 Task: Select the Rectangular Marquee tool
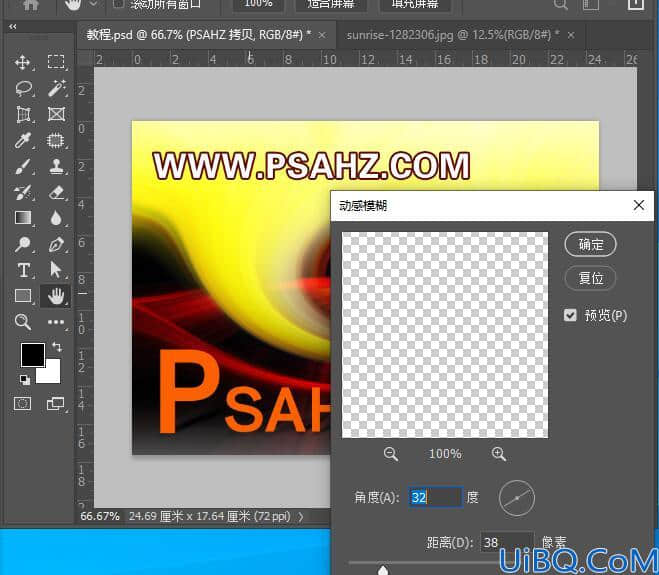click(x=56, y=62)
